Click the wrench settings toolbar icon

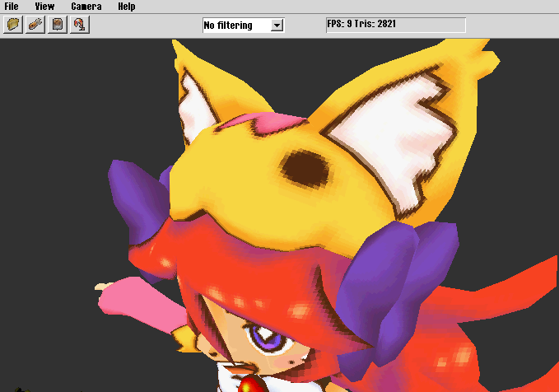tap(35, 25)
